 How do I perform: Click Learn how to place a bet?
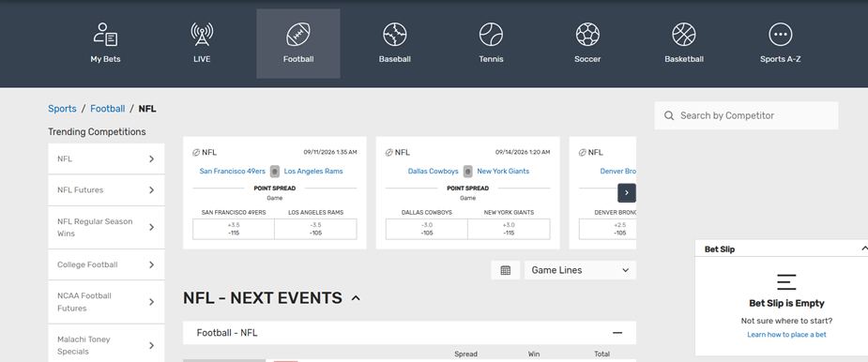tap(786, 335)
